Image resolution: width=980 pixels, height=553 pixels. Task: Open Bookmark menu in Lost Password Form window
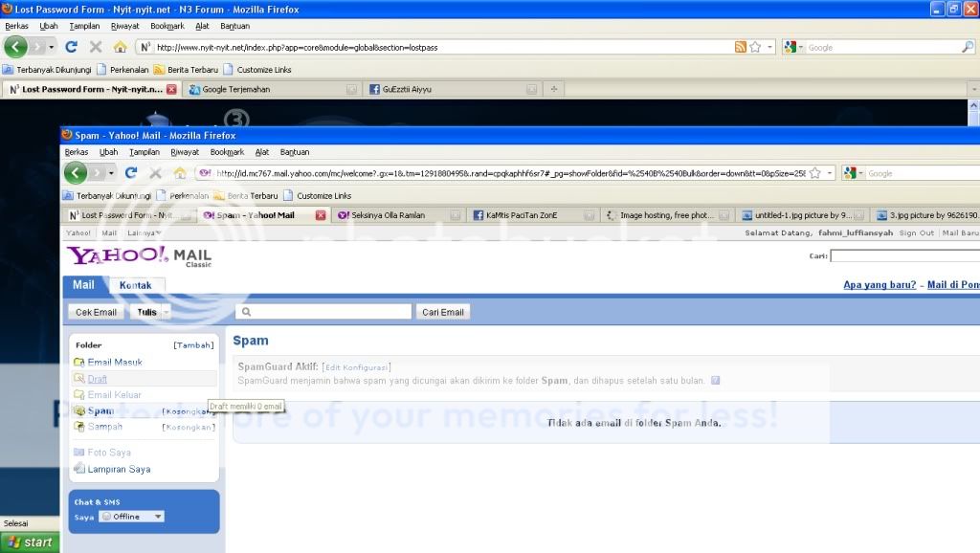(x=167, y=26)
